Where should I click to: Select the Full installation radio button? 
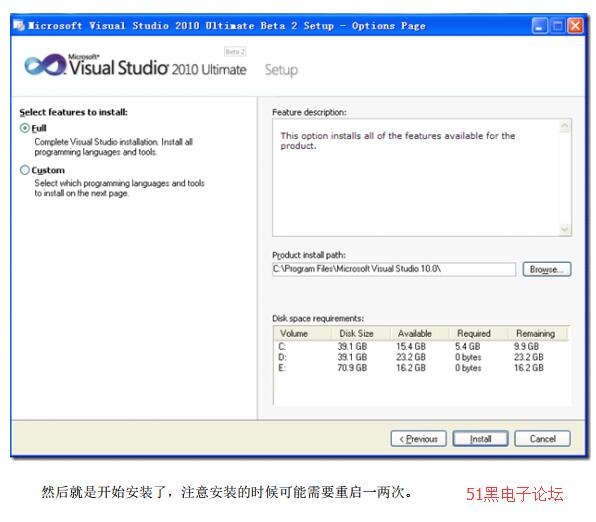[x=25, y=128]
